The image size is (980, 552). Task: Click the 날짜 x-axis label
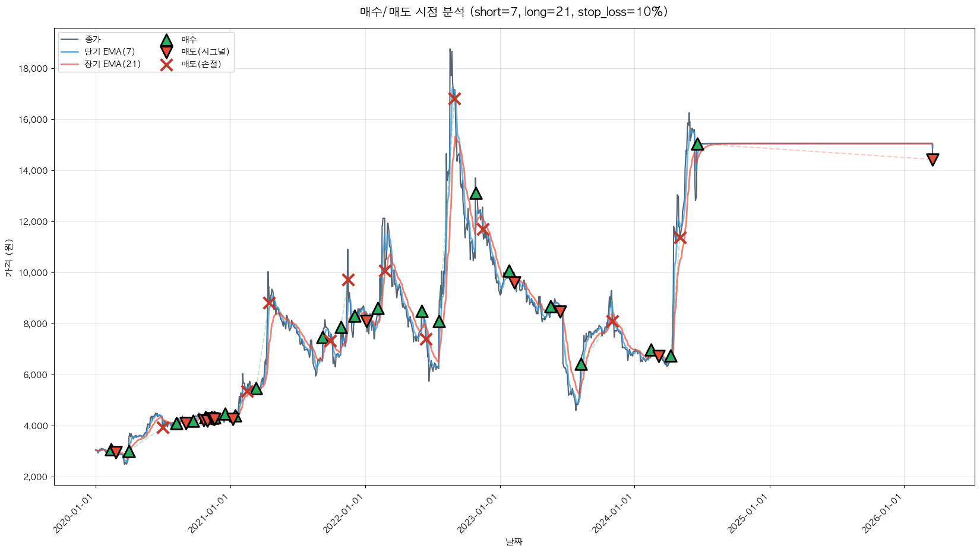514,541
